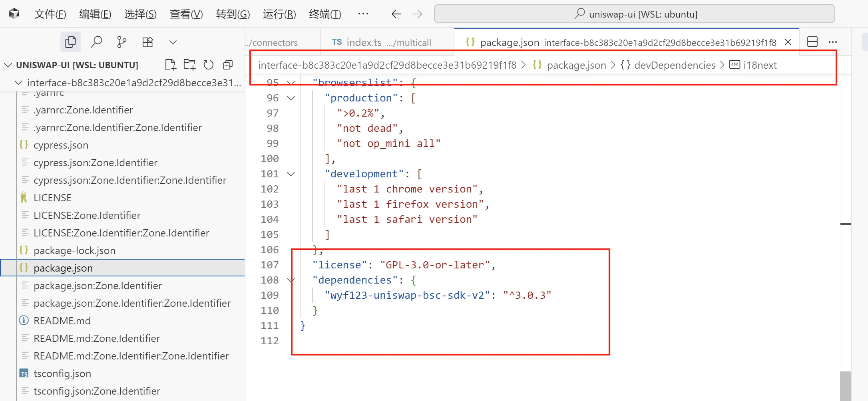Select devDependencies in the breadcrumb
Screen dimensions: 868x401
pos(674,65)
